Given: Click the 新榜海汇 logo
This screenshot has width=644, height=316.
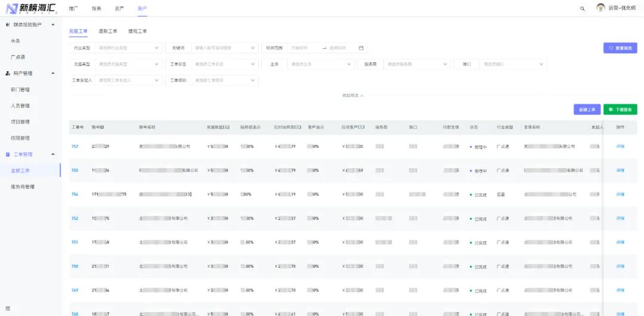Looking at the screenshot, I should click(x=31, y=8).
